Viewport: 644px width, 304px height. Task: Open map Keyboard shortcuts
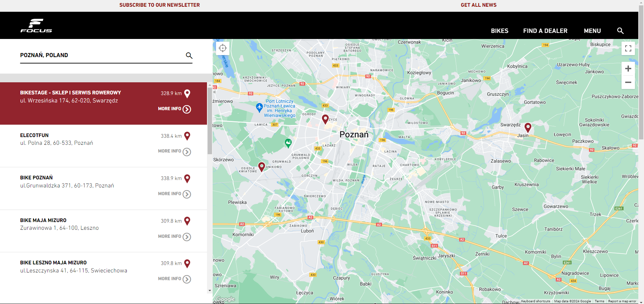point(536,301)
